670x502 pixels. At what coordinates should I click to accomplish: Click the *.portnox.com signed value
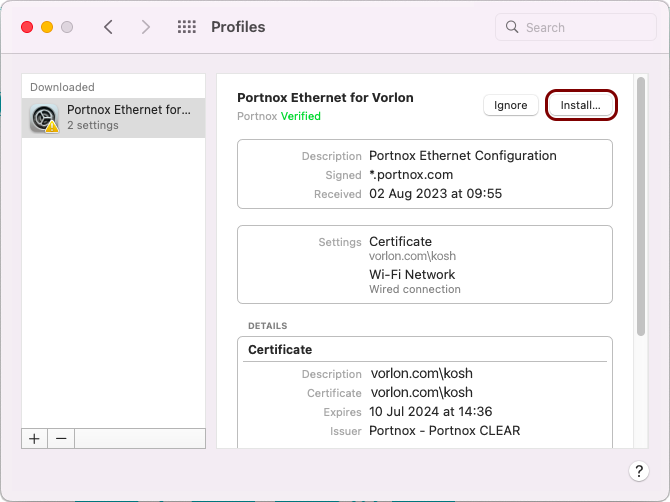coord(411,175)
